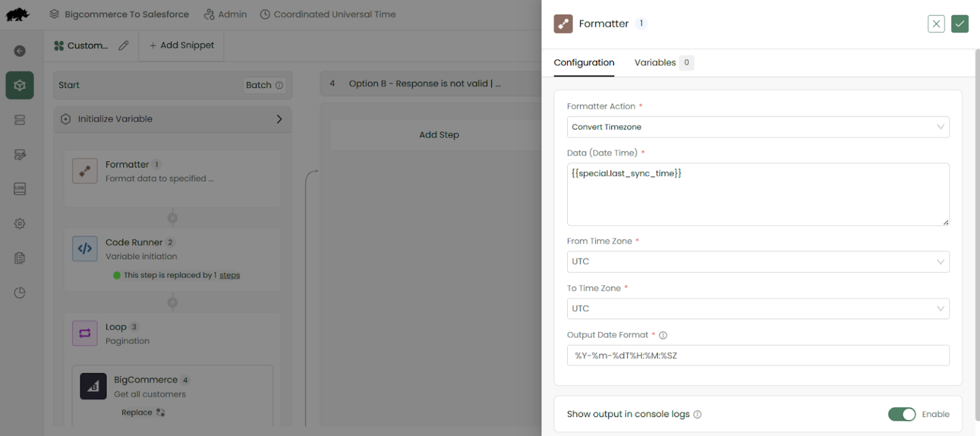Switch to the Variables tab
This screenshot has height=436, width=980.
[x=656, y=62]
